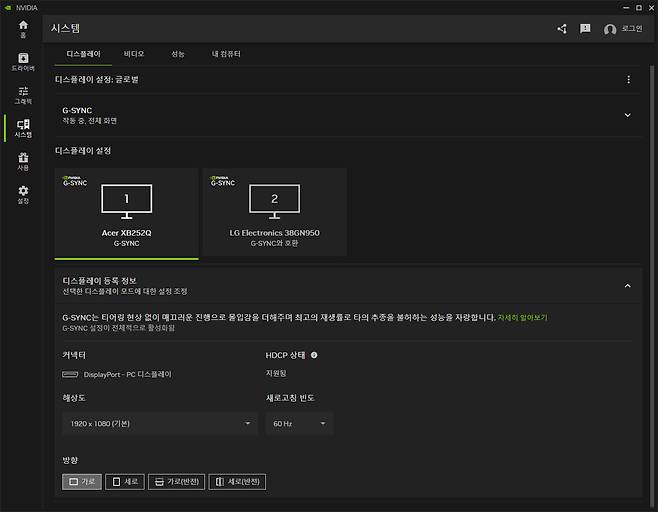
Task: Select 세로 portrait orientation
Action: click(x=125, y=482)
